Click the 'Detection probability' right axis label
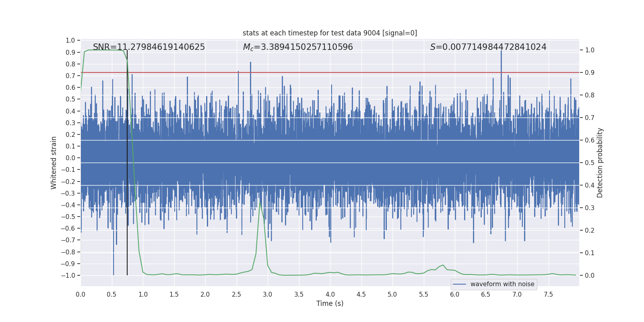Image resolution: width=644 pixels, height=322 pixels. click(600, 163)
